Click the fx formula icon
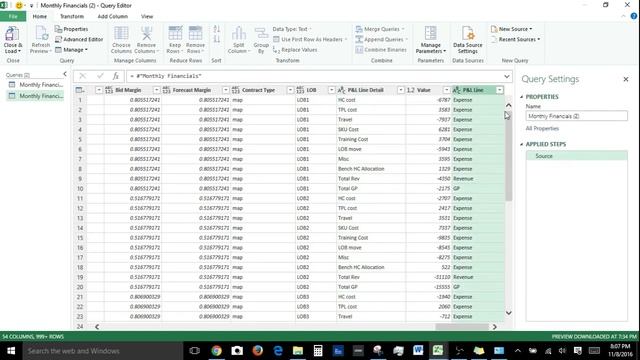 [x=116, y=76]
